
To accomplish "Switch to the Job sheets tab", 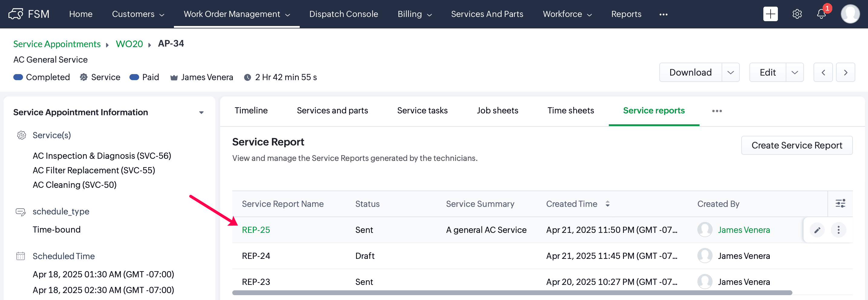I will [x=497, y=111].
